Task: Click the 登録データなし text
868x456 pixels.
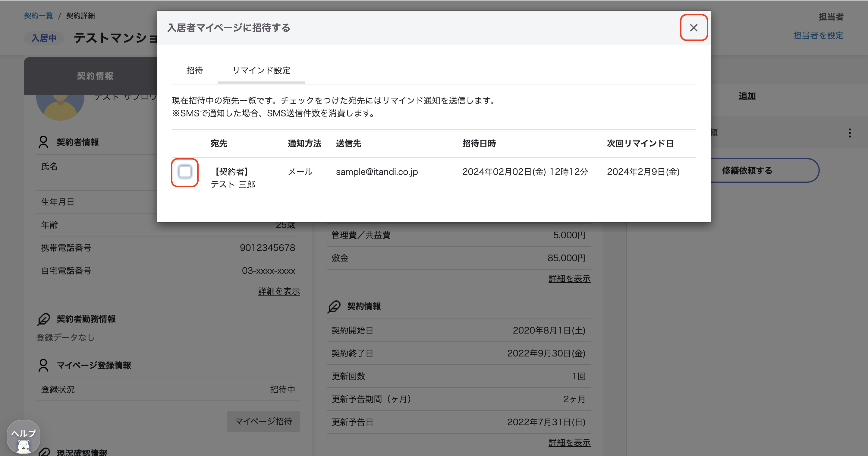Action: click(65, 337)
